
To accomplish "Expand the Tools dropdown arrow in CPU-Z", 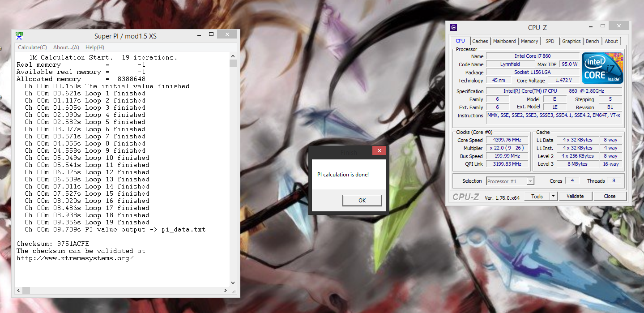I will tap(553, 196).
